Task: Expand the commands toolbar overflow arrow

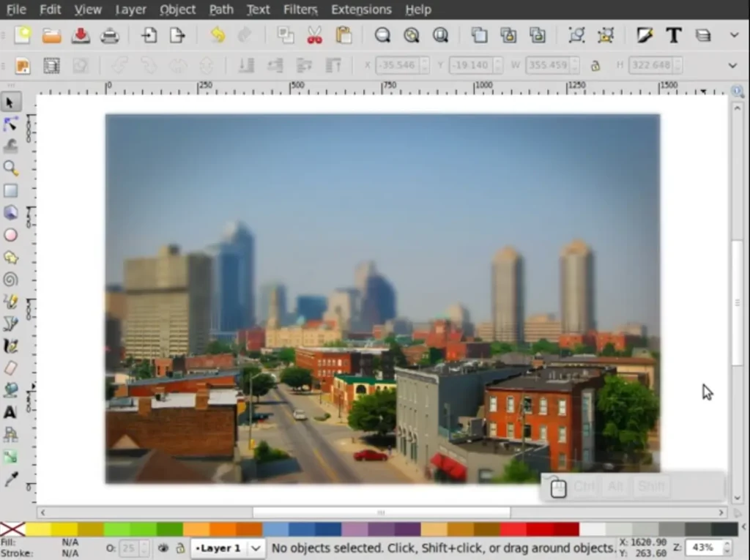Action: point(734,35)
